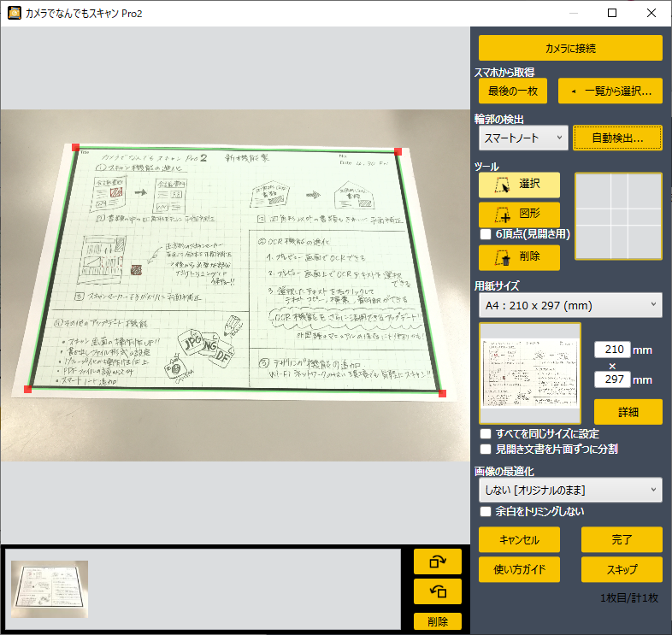The height and width of the screenshot is (635, 672).
Task: Rotate the image clockwise
Action: (437, 562)
